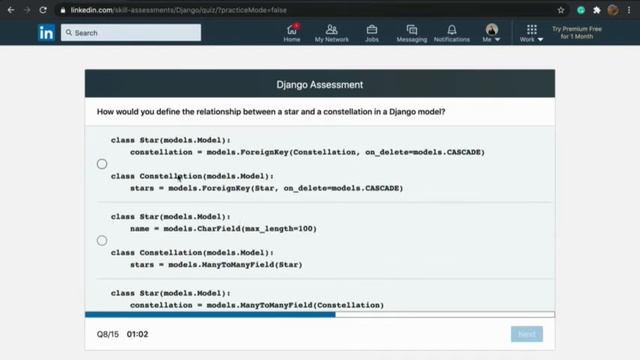Viewport: 640px width, 360px height.
Task: Click stars = models.ManyToManyField(Star) line
Action: (216, 264)
